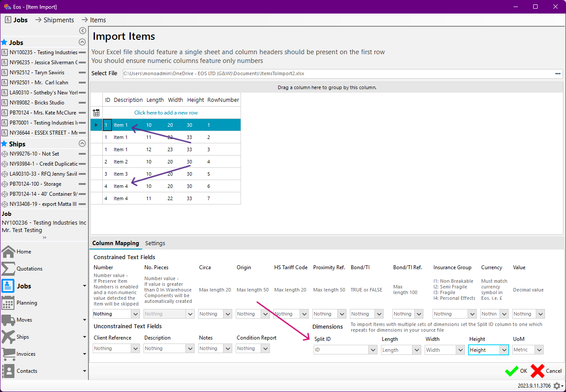Click the file browse ellipsis button
Screen dimensions: 566x392
558,73
